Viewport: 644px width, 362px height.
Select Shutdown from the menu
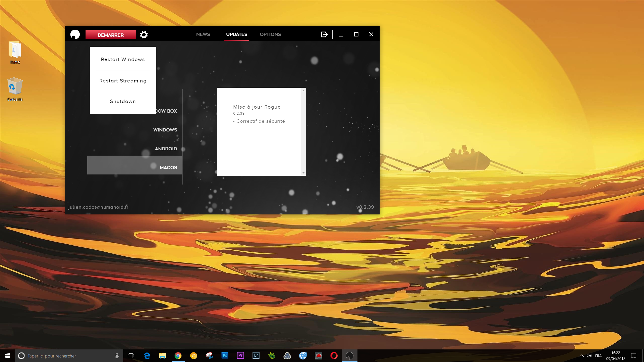tap(123, 101)
